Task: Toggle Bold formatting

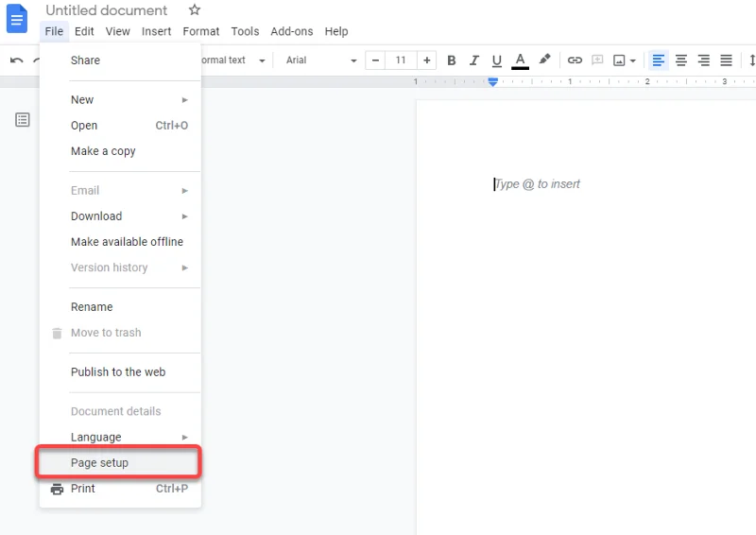Action: click(x=452, y=60)
